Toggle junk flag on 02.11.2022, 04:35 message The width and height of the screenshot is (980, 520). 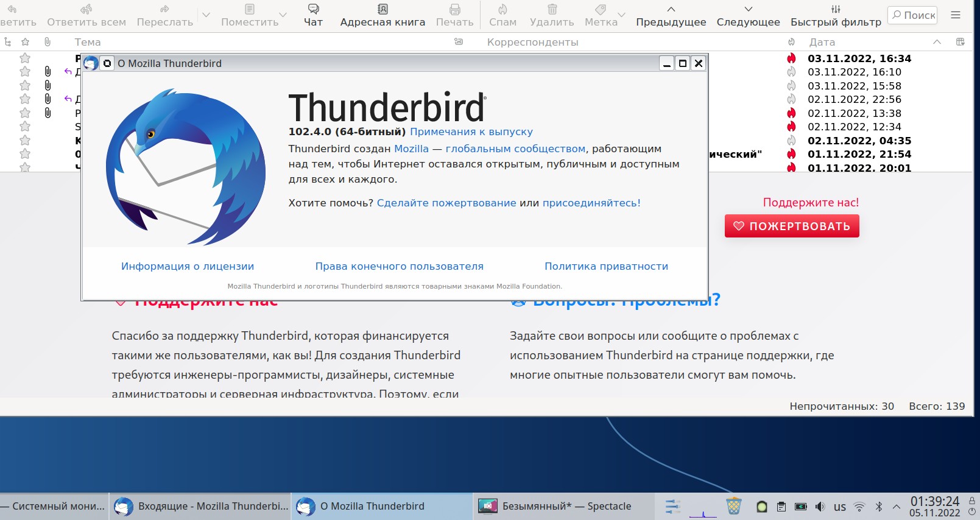click(791, 141)
